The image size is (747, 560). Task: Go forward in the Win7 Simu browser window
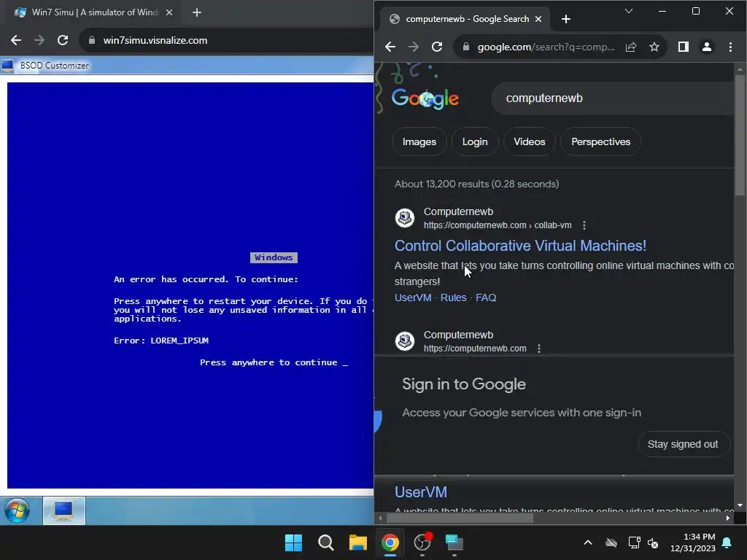(x=39, y=41)
